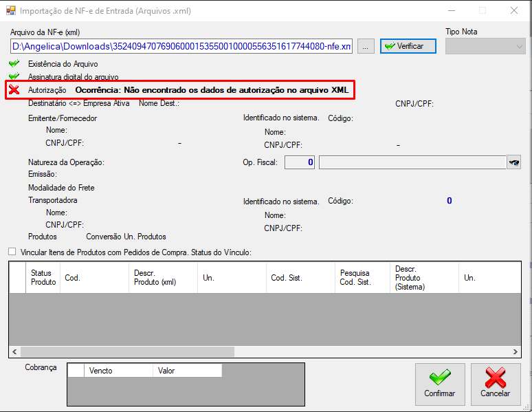Click the red X Autorização status icon

coord(14,89)
